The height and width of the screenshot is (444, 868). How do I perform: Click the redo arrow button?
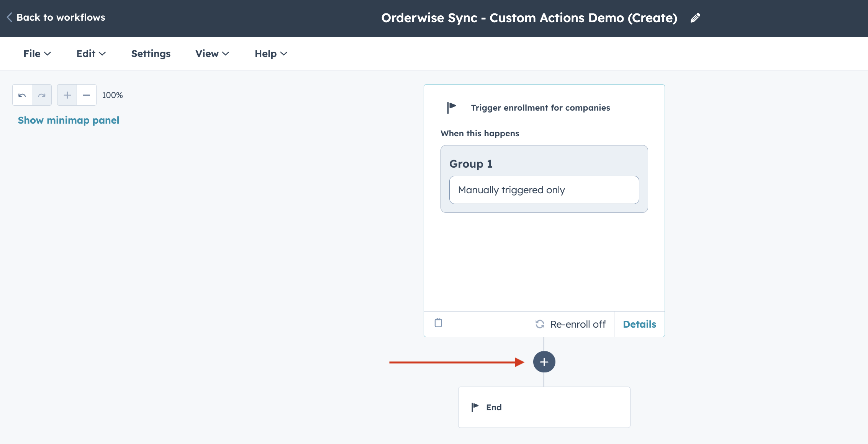tap(42, 95)
